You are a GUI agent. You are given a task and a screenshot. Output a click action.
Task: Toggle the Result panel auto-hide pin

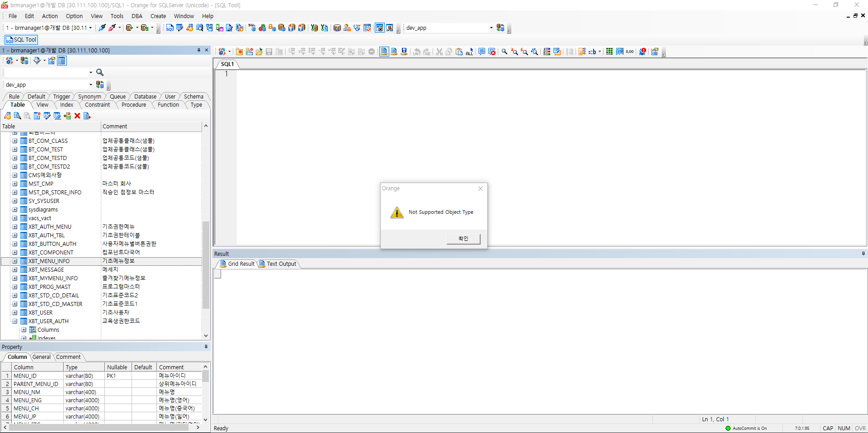point(863,254)
